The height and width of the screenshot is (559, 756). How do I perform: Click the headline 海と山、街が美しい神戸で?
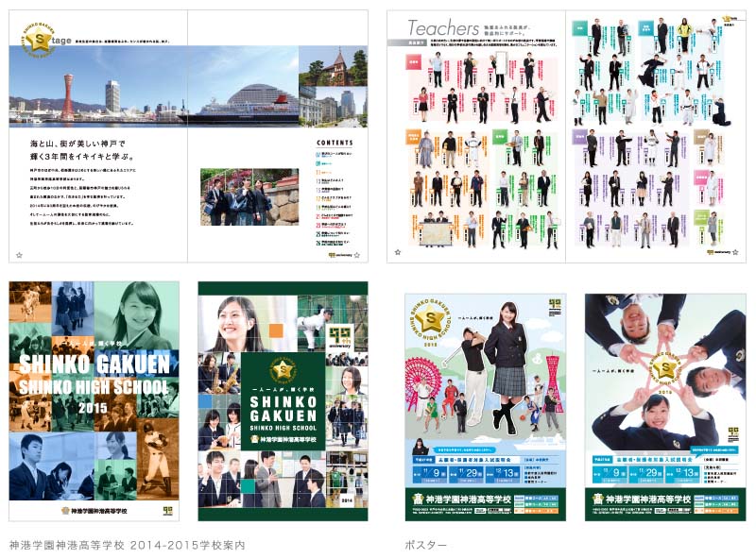click(x=77, y=144)
